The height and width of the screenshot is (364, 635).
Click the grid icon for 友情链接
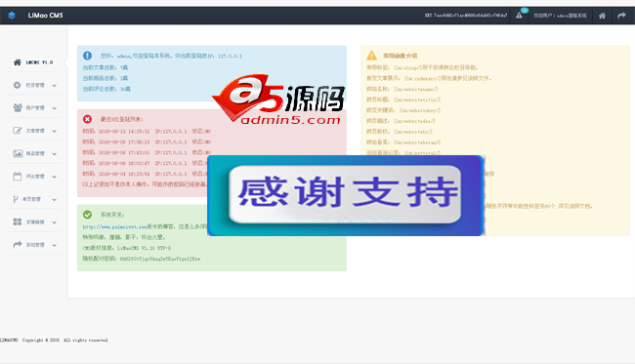(18, 222)
